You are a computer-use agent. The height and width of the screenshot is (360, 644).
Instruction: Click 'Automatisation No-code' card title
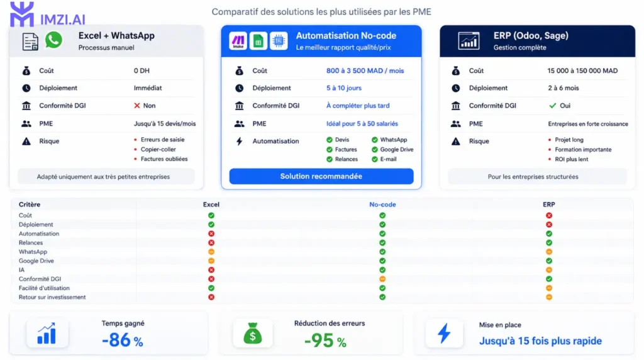pos(347,36)
